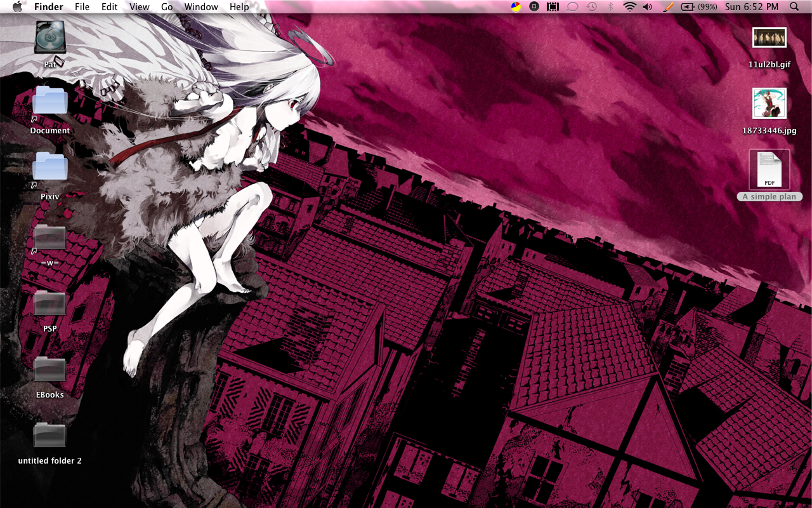Click the battery charging status icon
Image resolution: width=812 pixels, height=508 pixels.
[688, 7]
